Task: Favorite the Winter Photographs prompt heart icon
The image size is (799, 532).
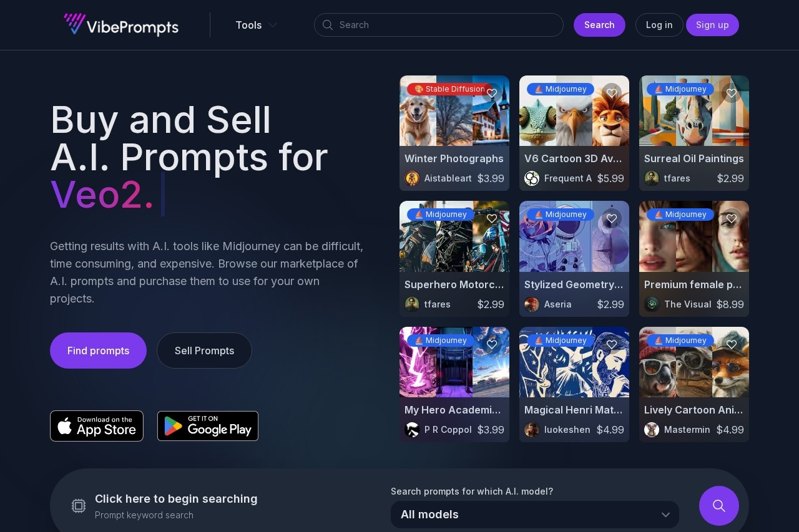Action: [x=492, y=93]
